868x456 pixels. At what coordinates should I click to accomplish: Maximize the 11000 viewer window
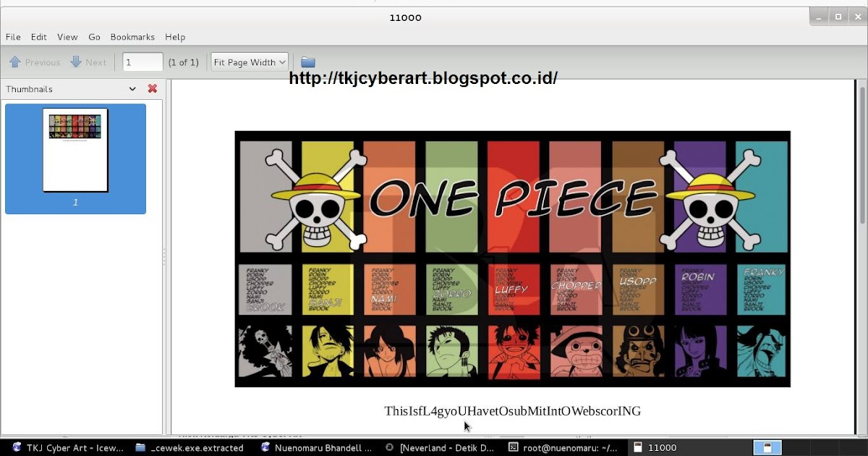pyautogui.click(x=838, y=17)
